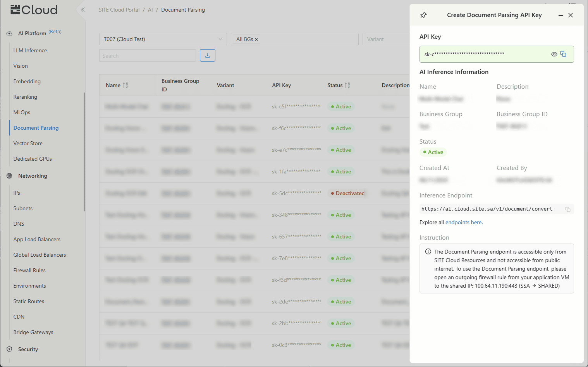Open the Variant filter dropdown
Viewport: 588px width, 367px height.
[385, 39]
